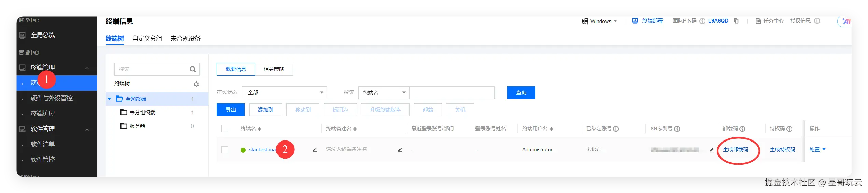The height and width of the screenshot is (193, 868).
Task: Switch to 概要信息 view
Action: pos(236,69)
